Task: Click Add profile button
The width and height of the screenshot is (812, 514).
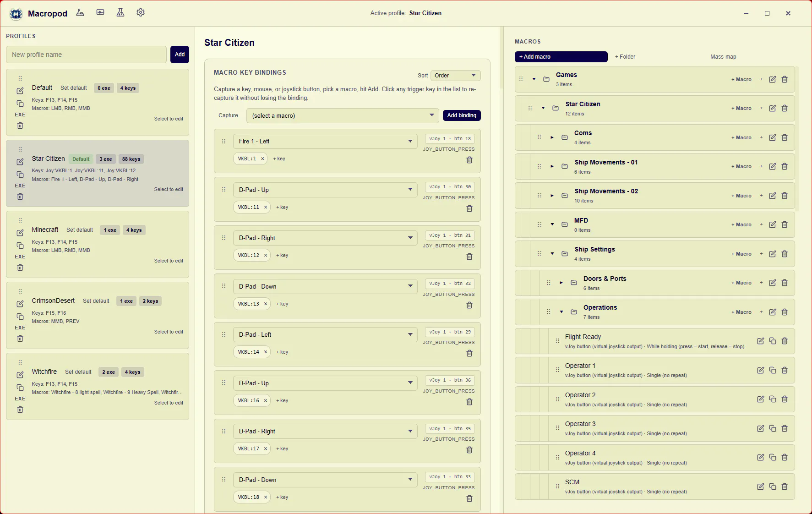Action: [180, 55]
